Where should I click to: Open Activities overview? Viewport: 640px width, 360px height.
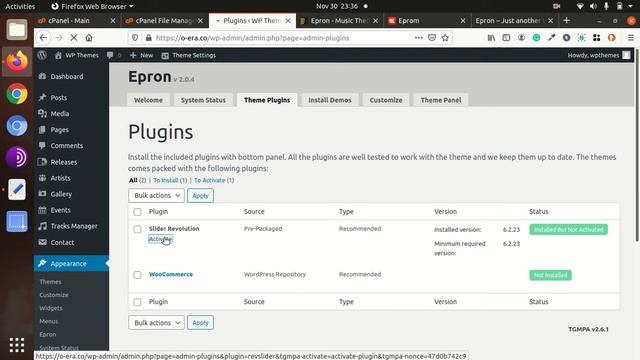20,7
